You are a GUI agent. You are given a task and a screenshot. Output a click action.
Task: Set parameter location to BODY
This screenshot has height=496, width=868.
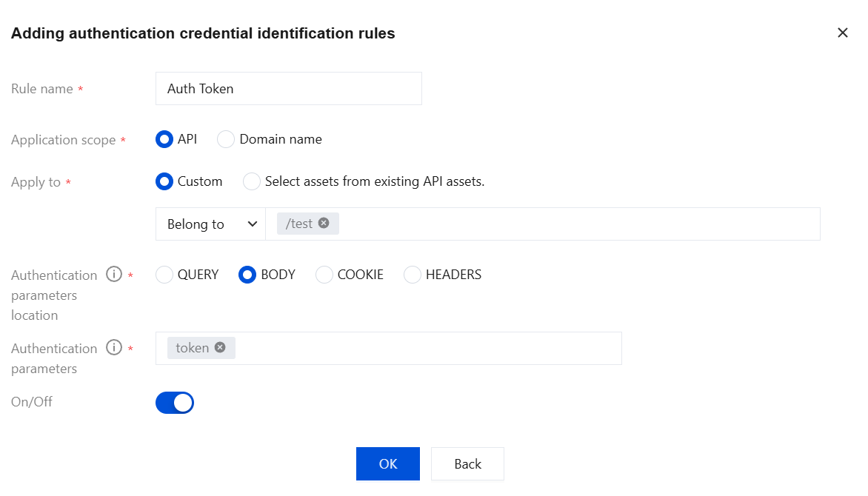247,275
